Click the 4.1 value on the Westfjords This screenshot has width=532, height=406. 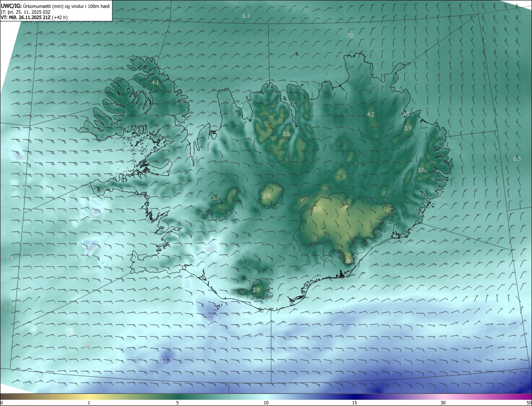click(155, 83)
